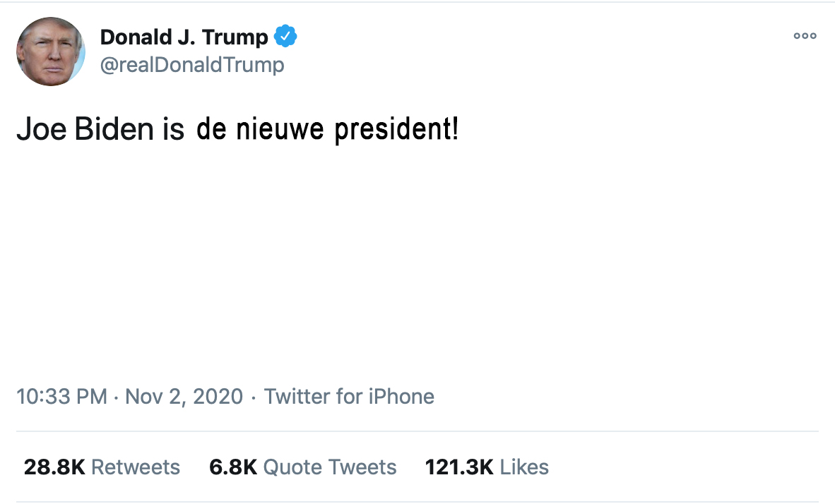Click the Nov 2, 2020 date
The height and width of the screenshot is (504, 835).
pyautogui.click(x=184, y=397)
